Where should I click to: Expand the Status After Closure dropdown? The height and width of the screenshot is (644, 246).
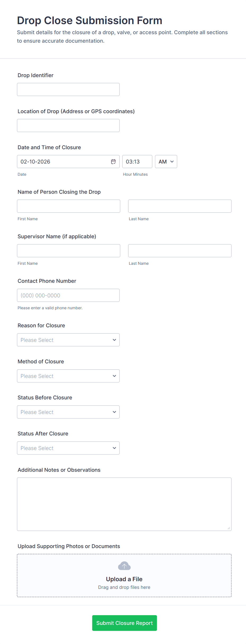click(x=68, y=448)
